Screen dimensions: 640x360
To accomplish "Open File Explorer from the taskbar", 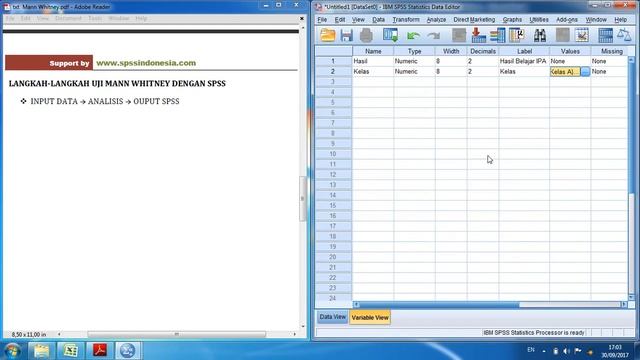I will [x=41, y=351].
